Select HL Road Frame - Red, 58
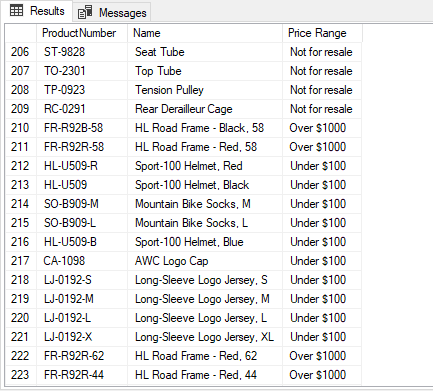Screen dimensions: 433x391 (x=205, y=147)
